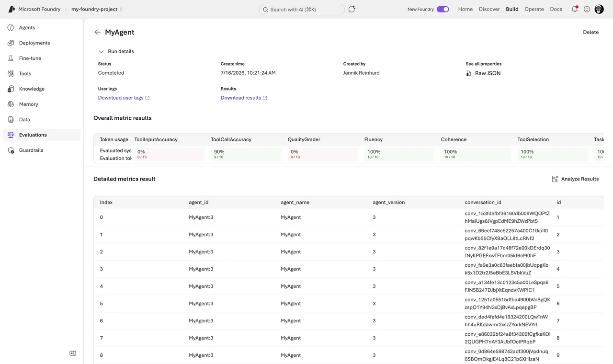Select Evaluations in the sidebar
The image size is (613, 364).
(42, 135)
